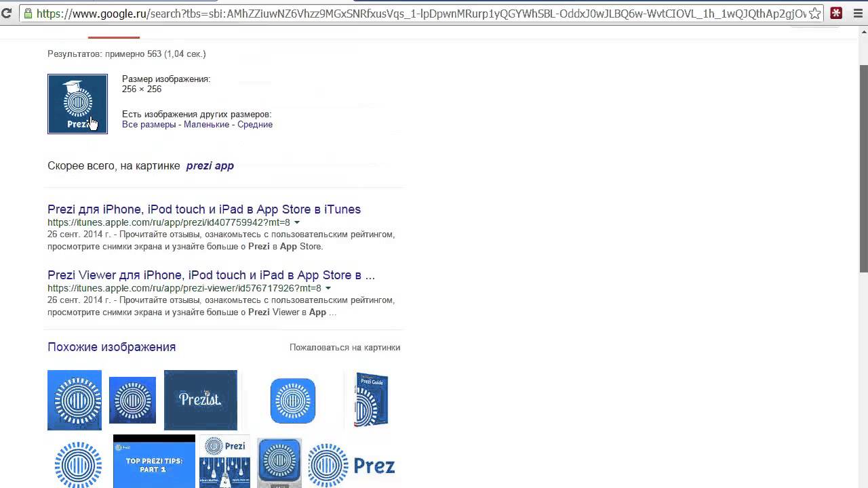This screenshot has height=488, width=868.
Task: Click the browser reload icon
Action: pyautogui.click(x=7, y=13)
